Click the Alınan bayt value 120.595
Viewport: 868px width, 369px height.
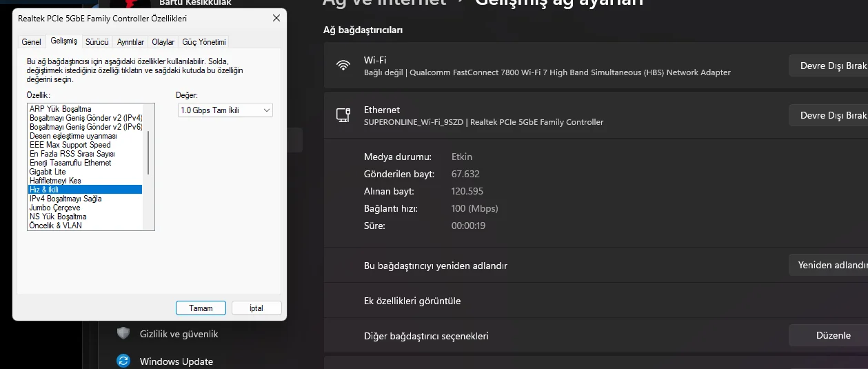[467, 191]
